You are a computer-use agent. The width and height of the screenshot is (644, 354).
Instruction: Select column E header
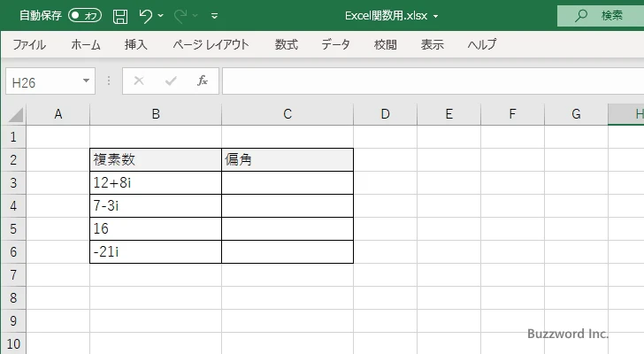pyautogui.click(x=448, y=114)
